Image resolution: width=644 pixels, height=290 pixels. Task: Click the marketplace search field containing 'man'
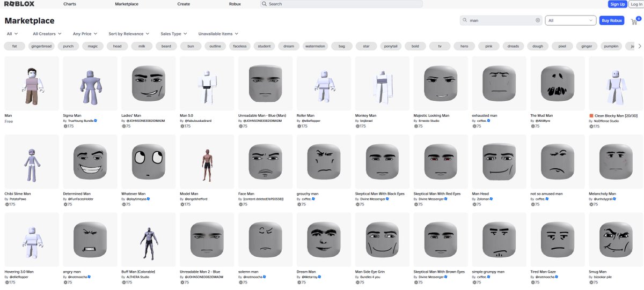[501, 20]
